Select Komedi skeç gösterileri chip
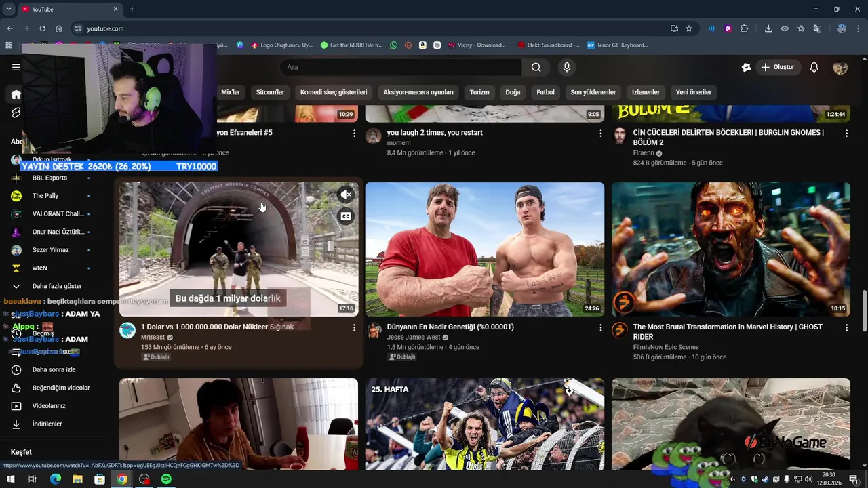 [x=334, y=92]
